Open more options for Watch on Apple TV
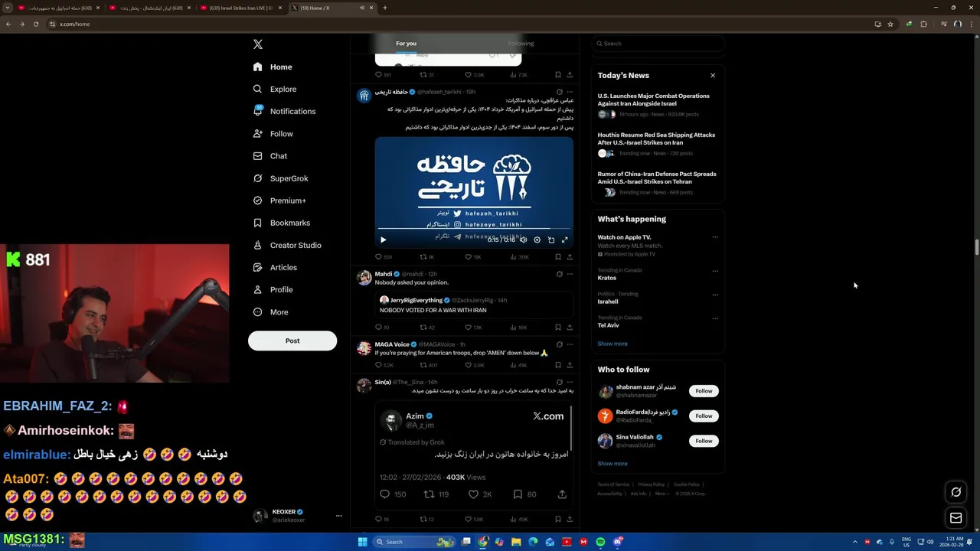980x551 pixels. (x=715, y=237)
